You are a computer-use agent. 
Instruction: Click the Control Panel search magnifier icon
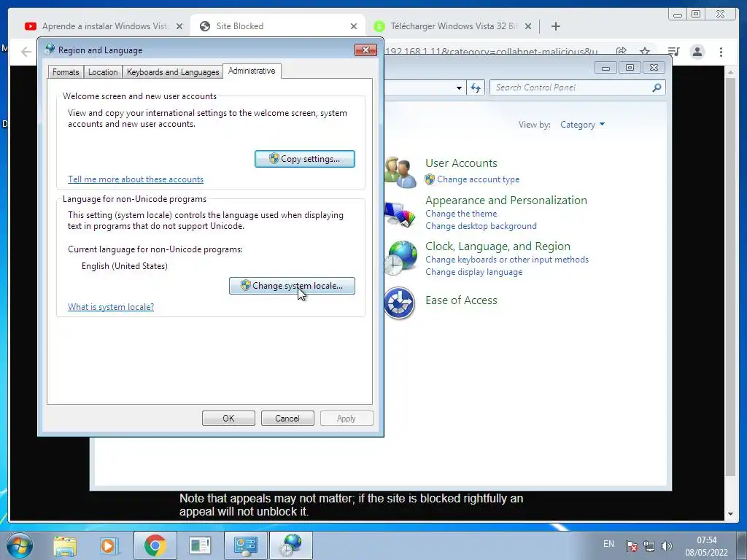(657, 87)
